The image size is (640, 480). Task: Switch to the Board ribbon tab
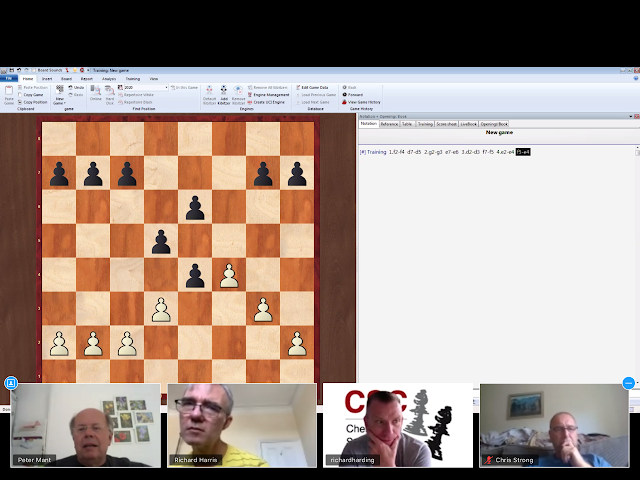pos(66,79)
